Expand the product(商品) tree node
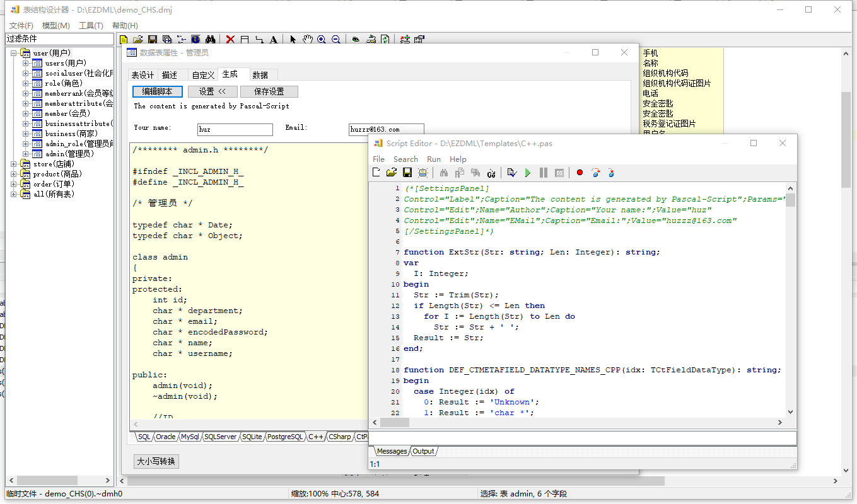 (x=14, y=174)
